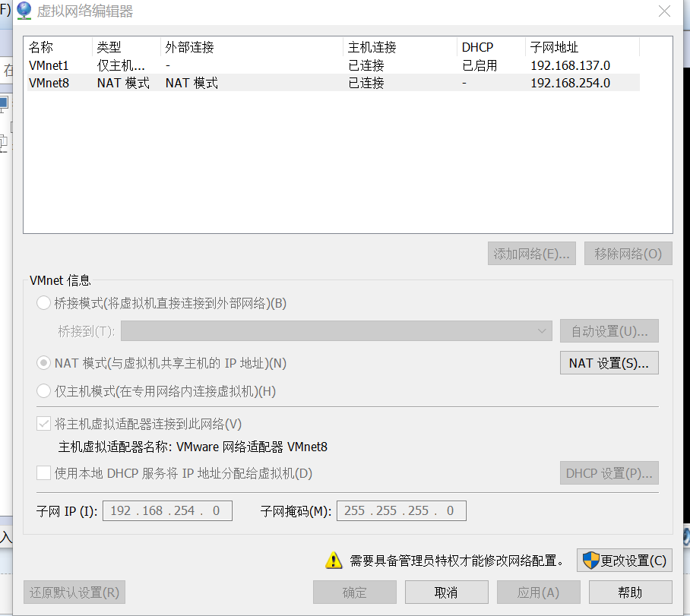Click the yellow warning triangle icon

pyautogui.click(x=334, y=560)
